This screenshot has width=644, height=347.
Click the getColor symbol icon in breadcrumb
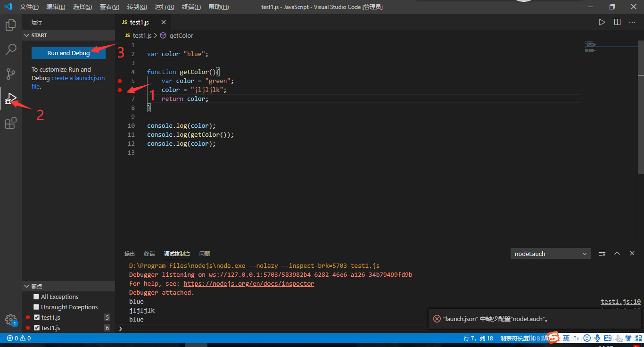click(163, 35)
